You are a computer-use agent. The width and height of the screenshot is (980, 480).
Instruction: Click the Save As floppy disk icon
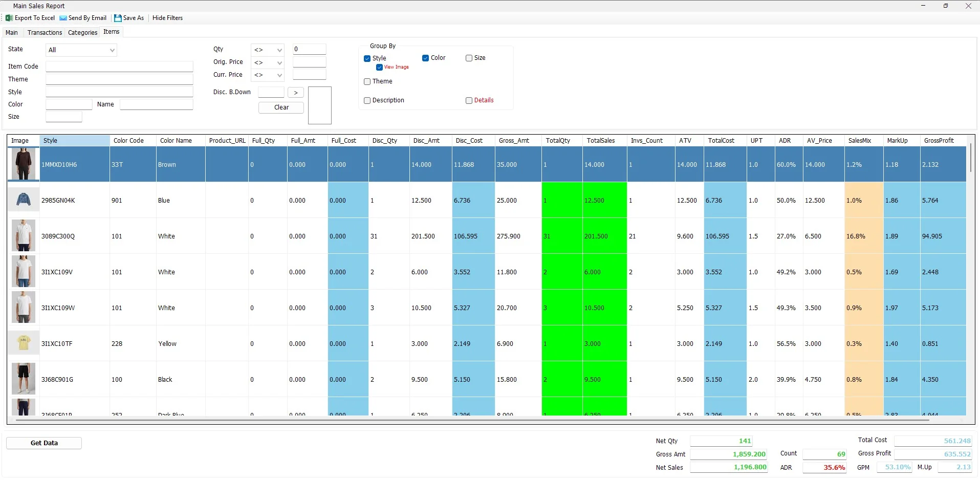[118, 18]
